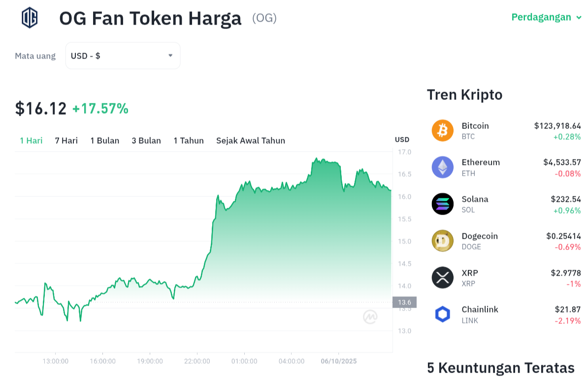Show the 1 Bulan price chart
This screenshot has height=380, width=588.
click(x=105, y=141)
